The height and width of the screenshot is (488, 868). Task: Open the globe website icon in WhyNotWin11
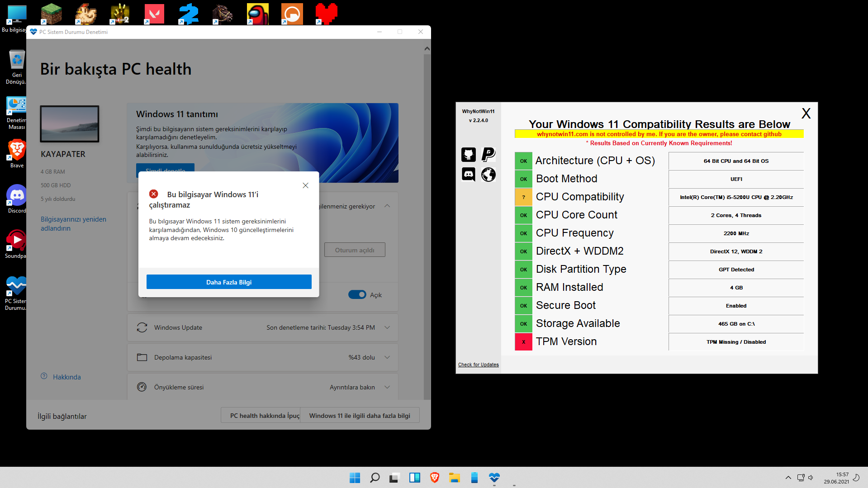pyautogui.click(x=489, y=174)
